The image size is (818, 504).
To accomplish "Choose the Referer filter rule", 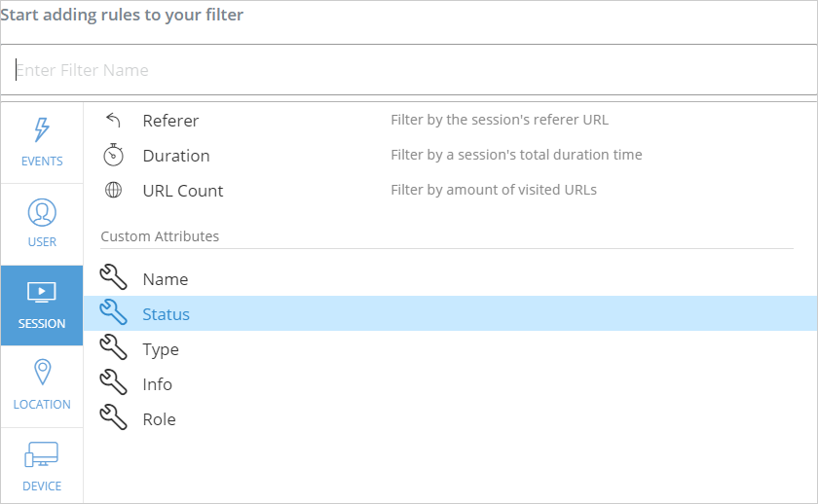I will [170, 121].
